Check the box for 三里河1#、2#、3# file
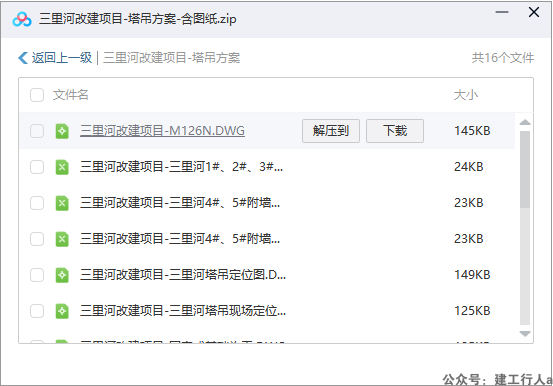 (37, 167)
